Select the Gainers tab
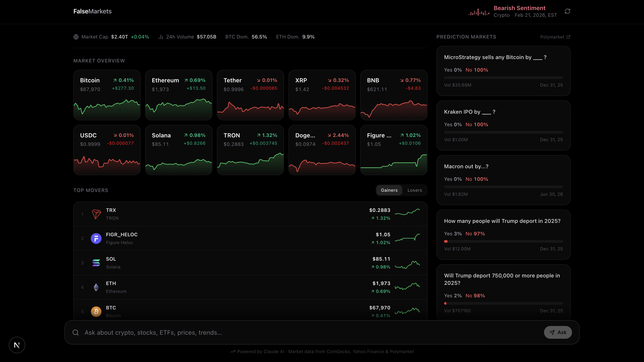Screen dimensions: 644x362 pyautogui.click(x=389, y=190)
